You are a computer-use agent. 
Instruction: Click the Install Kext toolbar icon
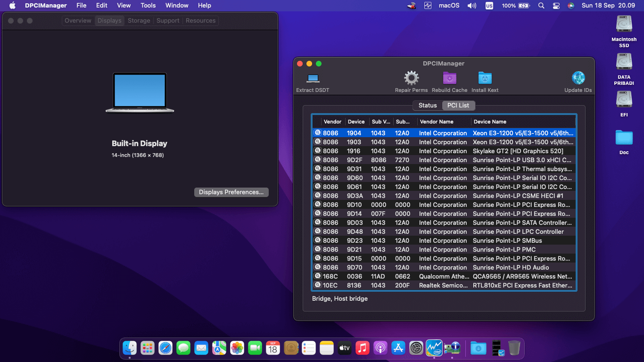[485, 78]
